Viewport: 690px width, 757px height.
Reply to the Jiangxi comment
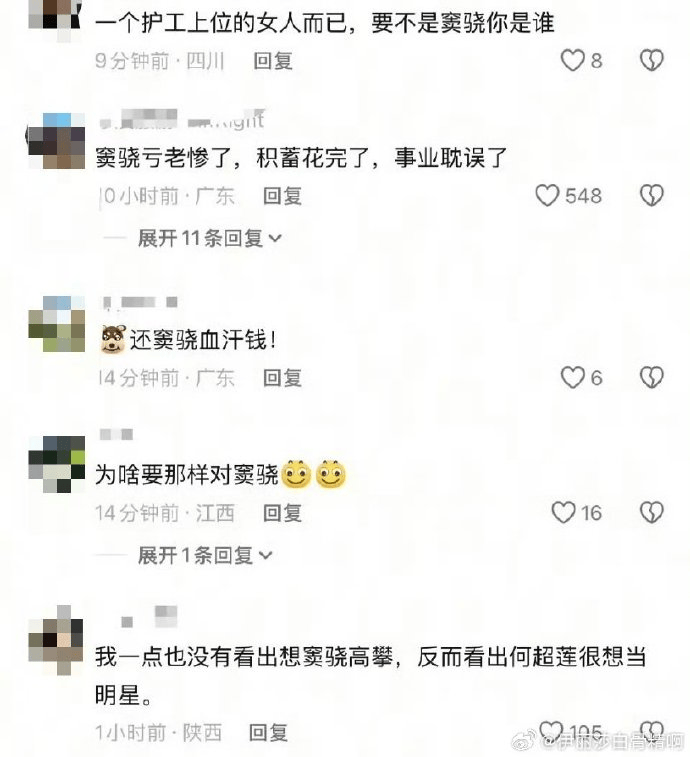[x=282, y=513]
